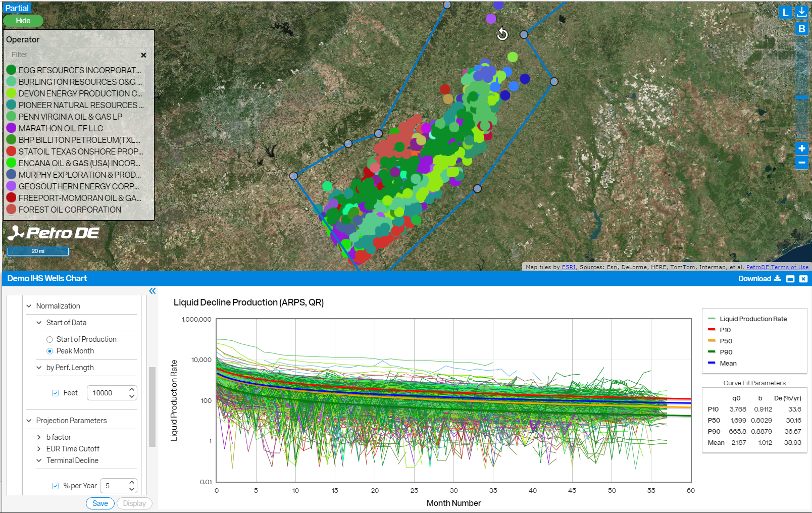Select ENCANA OIL & GAS operator
Viewport: 812px width, 513px height.
[x=80, y=163]
